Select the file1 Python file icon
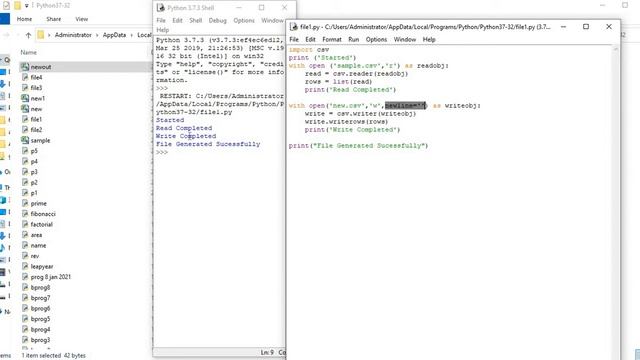The width and height of the screenshot is (640, 360). pos(25,119)
